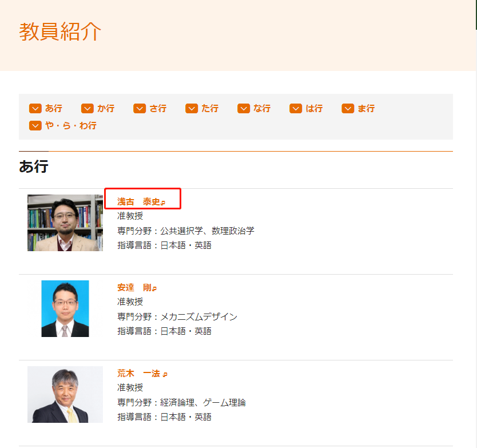This screenshot has height=448, width=477.
Task: Jump to the あ行 anchor link text
Action: click(x=54, y=108)
